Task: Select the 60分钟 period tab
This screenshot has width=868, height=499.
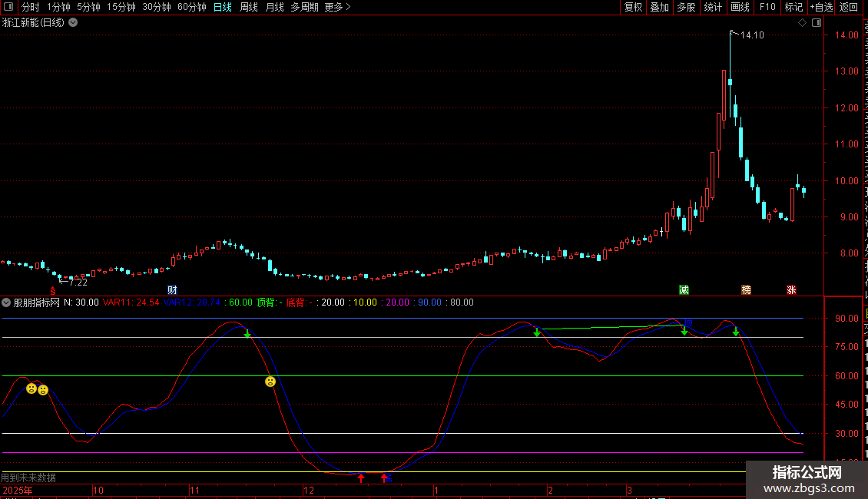Action: pyautogui.click(x=191, y=7)
